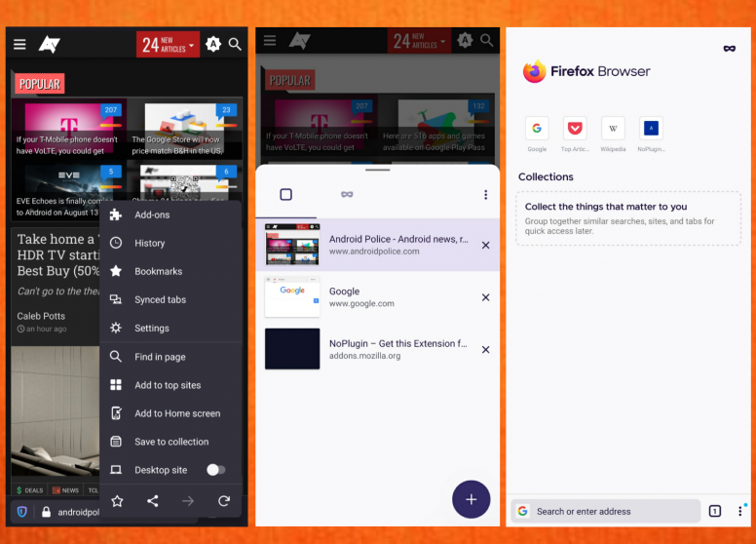The height and width of the screenshot is (544, 756).
Task: Add new tab with plus button
Action: tap(472, 499)
